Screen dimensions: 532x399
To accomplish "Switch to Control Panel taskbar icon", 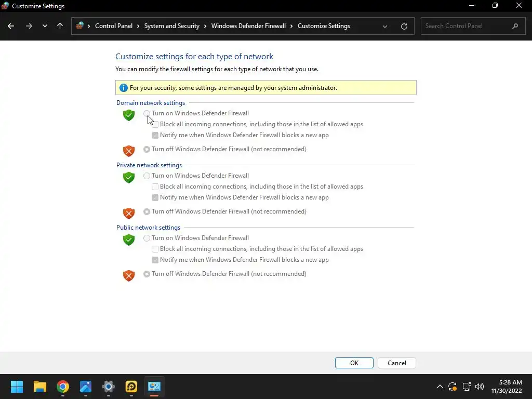I will click(x=154, y=387).
